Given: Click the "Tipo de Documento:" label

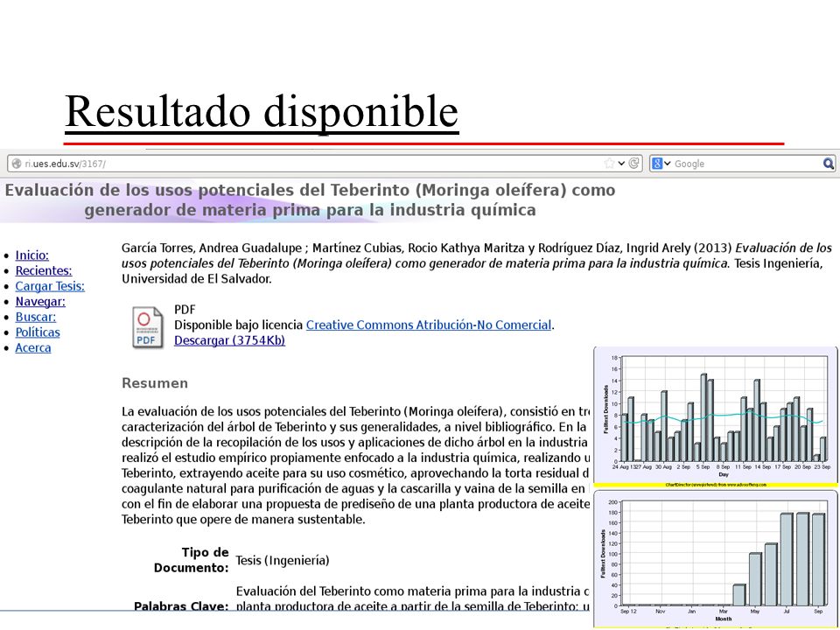Looking at the screenshot, I should click(192, 560).
